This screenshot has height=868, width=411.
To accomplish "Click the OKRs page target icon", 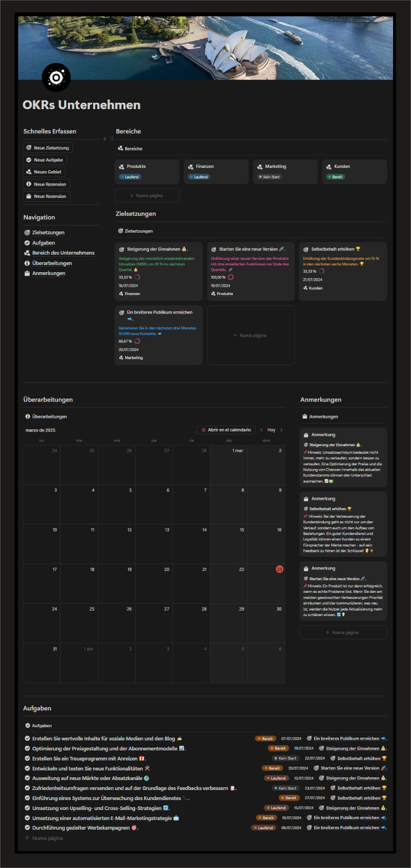I will pos(56,78).
